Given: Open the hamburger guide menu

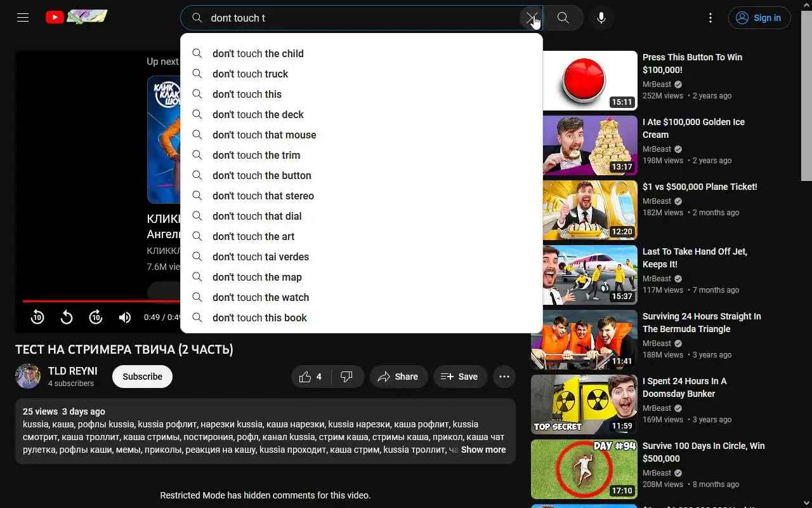Looking at the screenshot, I should tap(23, 18).
